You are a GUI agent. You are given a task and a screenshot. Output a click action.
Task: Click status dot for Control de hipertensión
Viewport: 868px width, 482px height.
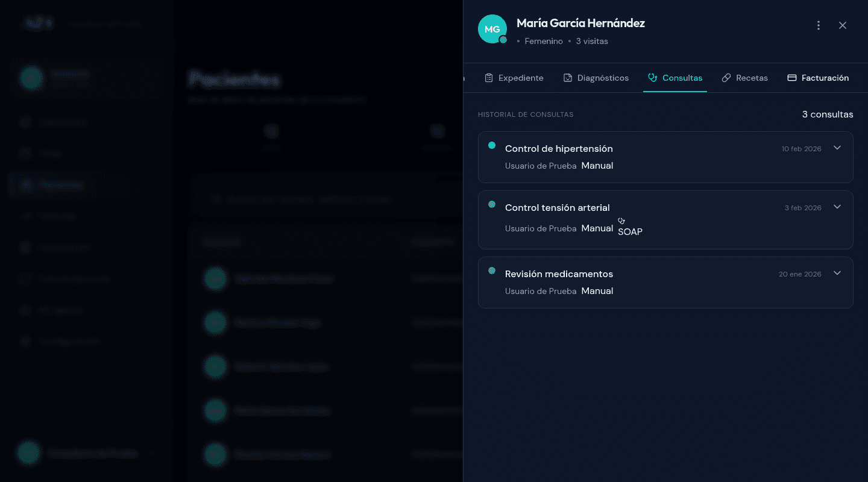pyautogui.click(x=492, y=145)
